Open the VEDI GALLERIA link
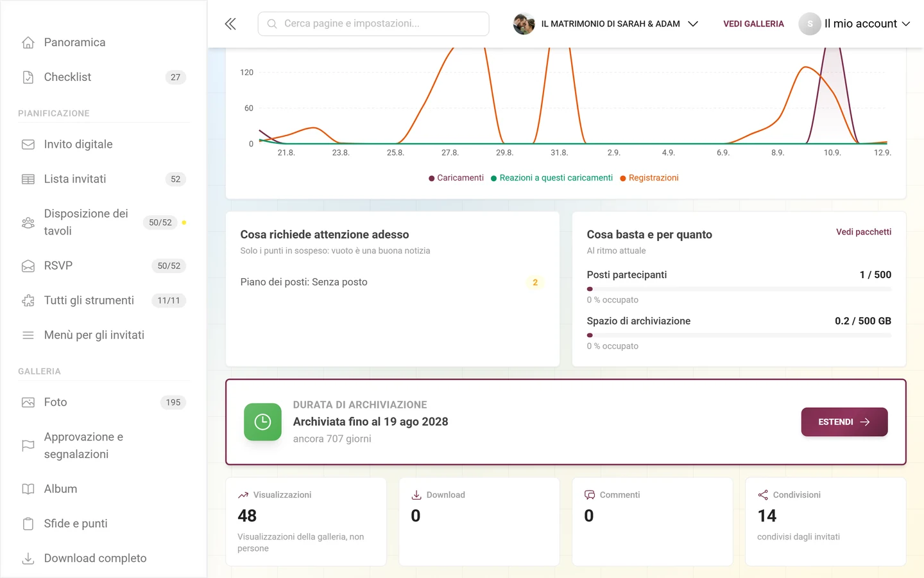This screenshot has width=924, height=578. click(753, 24)
